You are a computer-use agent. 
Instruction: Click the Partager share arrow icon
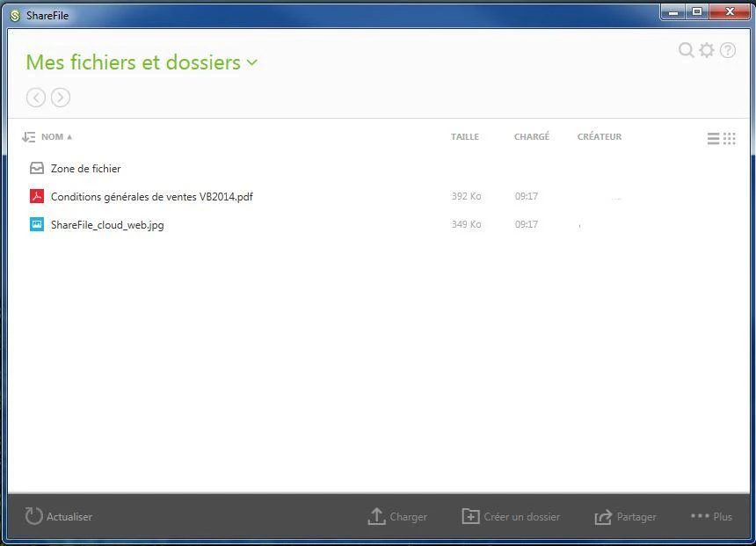point(603,517)
